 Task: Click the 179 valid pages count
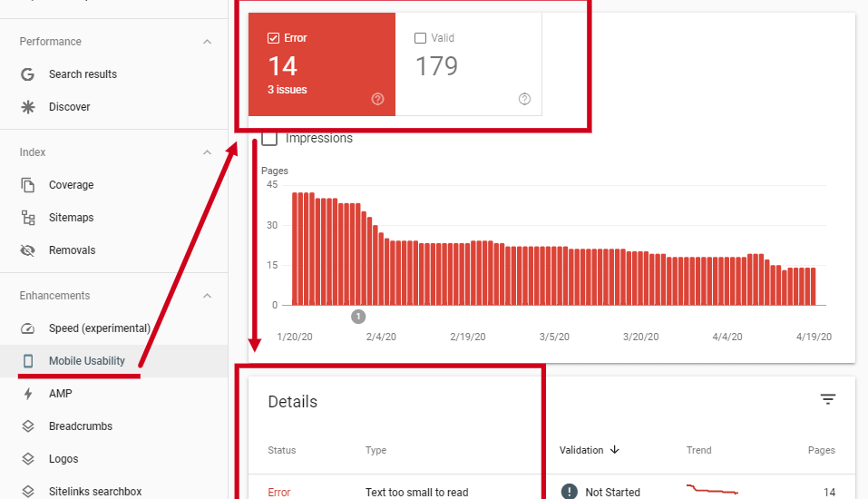point(437,66)
